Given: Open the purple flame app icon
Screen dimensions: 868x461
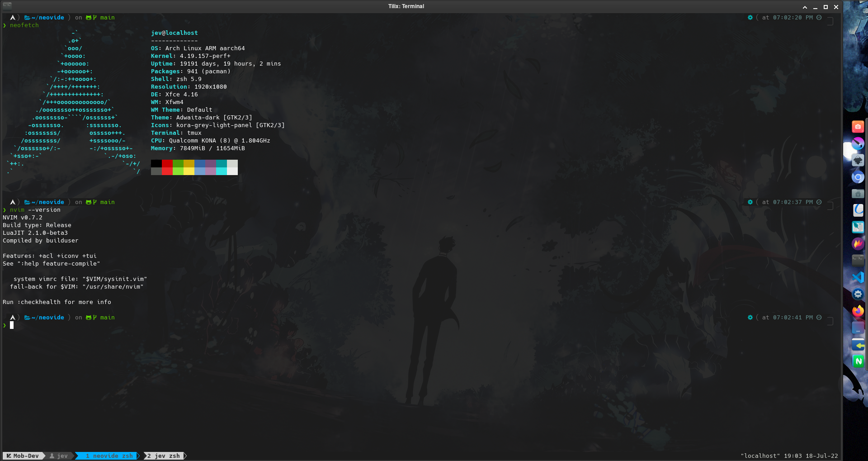Looking at the screenshot, I should point(858,244).
